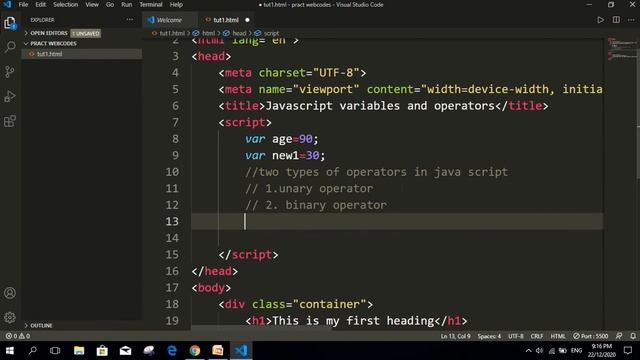Click the head breadcrumb segment

tap(239, 33)
